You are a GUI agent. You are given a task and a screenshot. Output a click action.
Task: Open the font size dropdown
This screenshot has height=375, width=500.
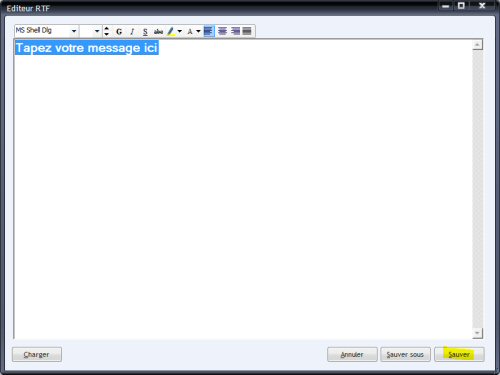[97, 31]
